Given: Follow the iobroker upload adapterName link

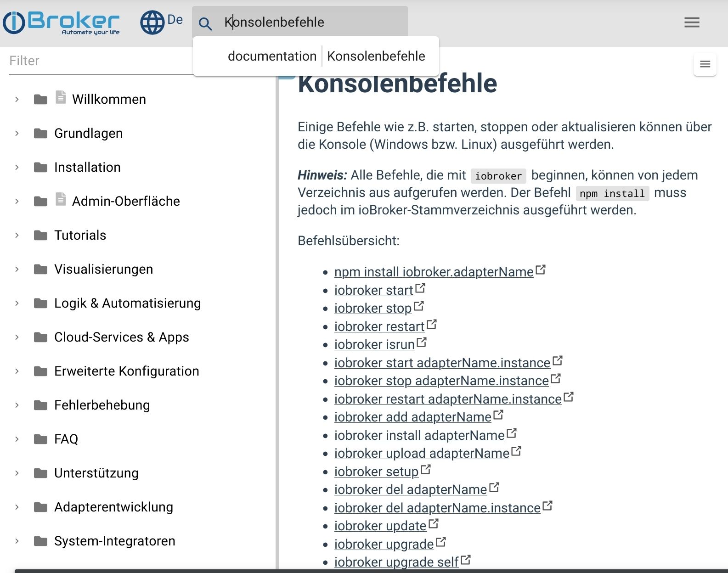Looking at the screenshot, I should pos(422,453).
